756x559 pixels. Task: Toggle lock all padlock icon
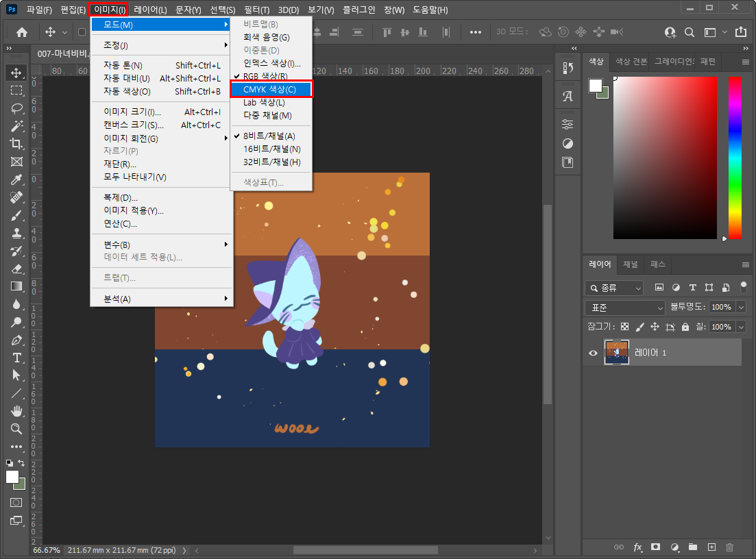[x=685, y=327]
